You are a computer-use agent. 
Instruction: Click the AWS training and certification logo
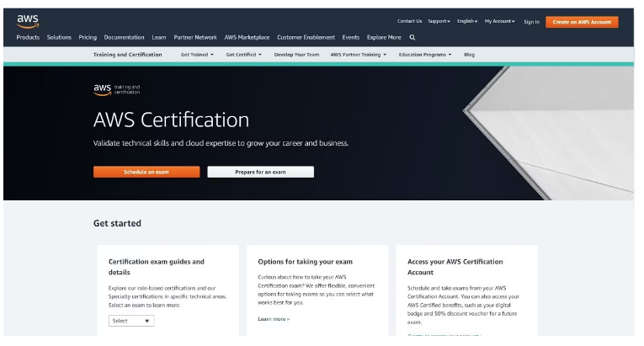pyautogui.click(x=117, y=89)
